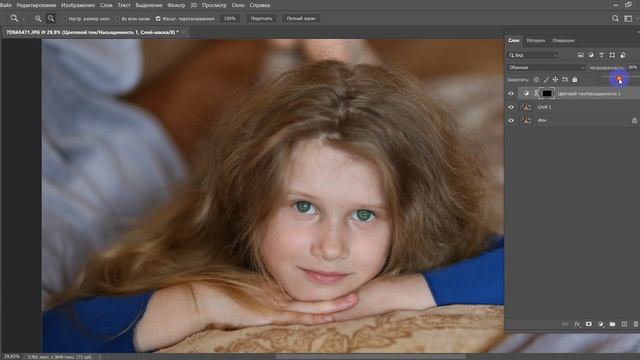
Task: Click the status bar zoom percentage field
Action: [11, 357]
